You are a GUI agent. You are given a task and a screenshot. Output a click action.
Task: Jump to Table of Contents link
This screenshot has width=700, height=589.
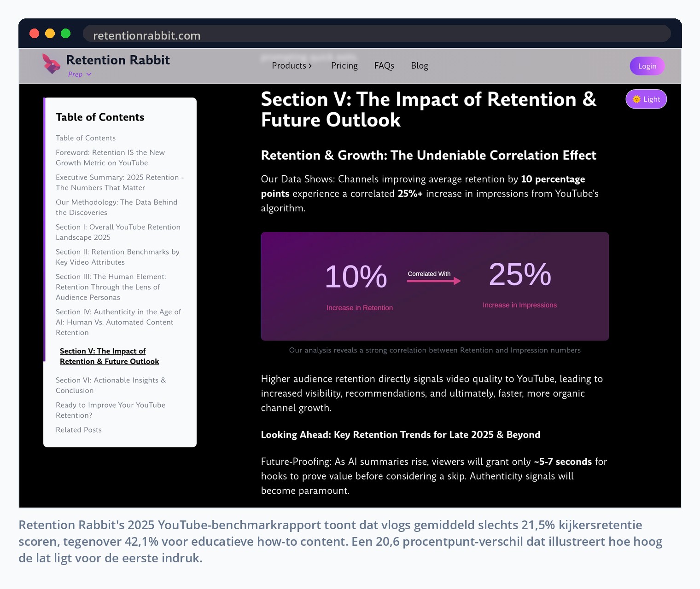[86, 138]
